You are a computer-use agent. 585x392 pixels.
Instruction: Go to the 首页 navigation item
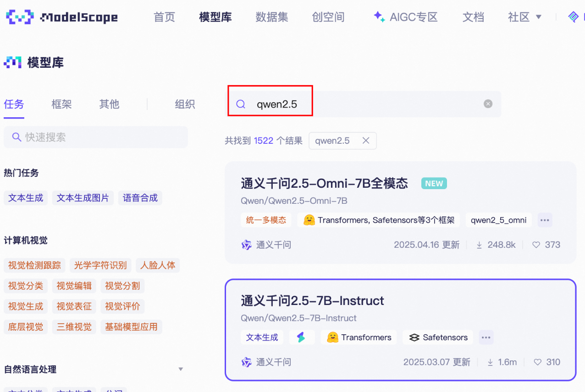(x=164, y=17)
